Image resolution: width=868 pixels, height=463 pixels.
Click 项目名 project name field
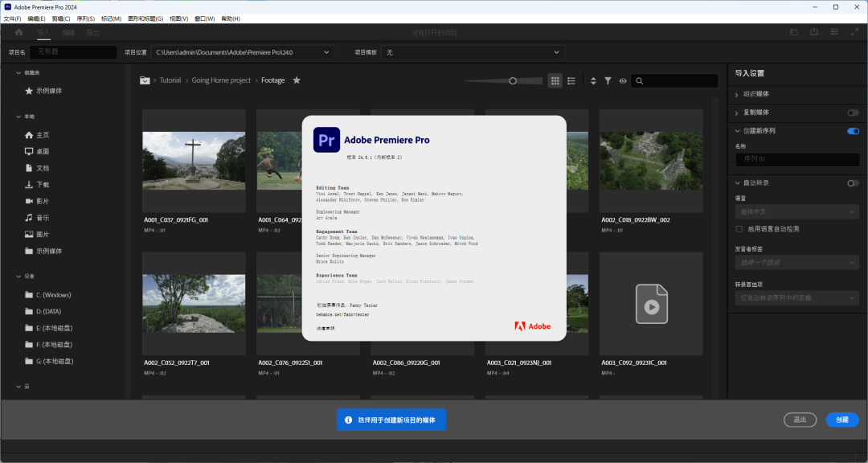point(73,52)
